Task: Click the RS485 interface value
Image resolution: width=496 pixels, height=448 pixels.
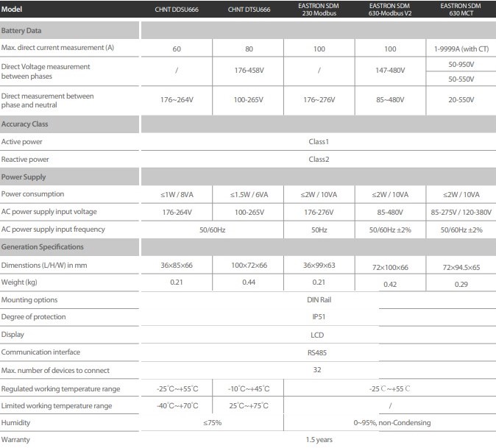Action: coord(317,353)
